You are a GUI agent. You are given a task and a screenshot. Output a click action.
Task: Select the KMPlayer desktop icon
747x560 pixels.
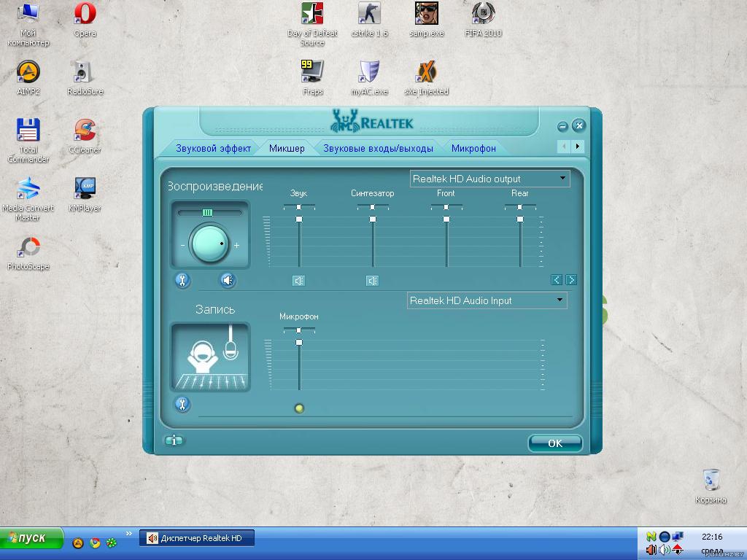click(85, 194)
